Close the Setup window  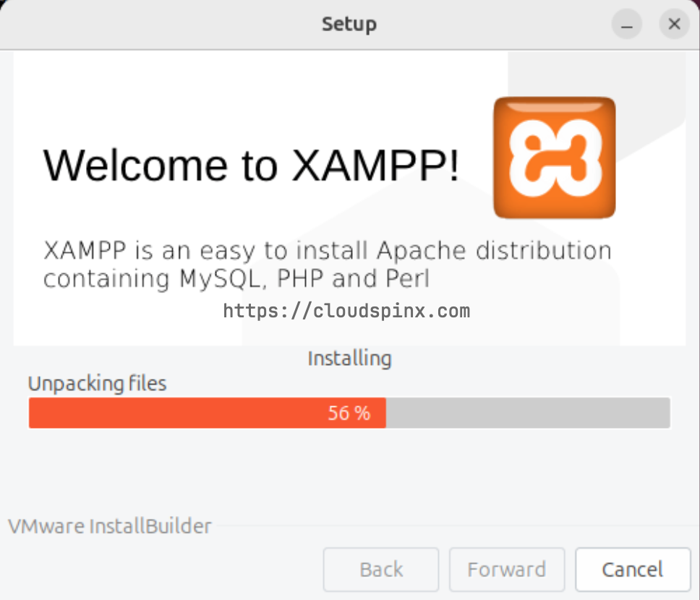674,24
